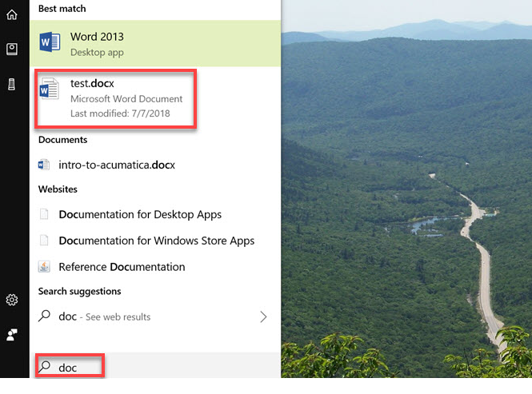Click the Feedback person icon in the sidebar

click(12, 334)
